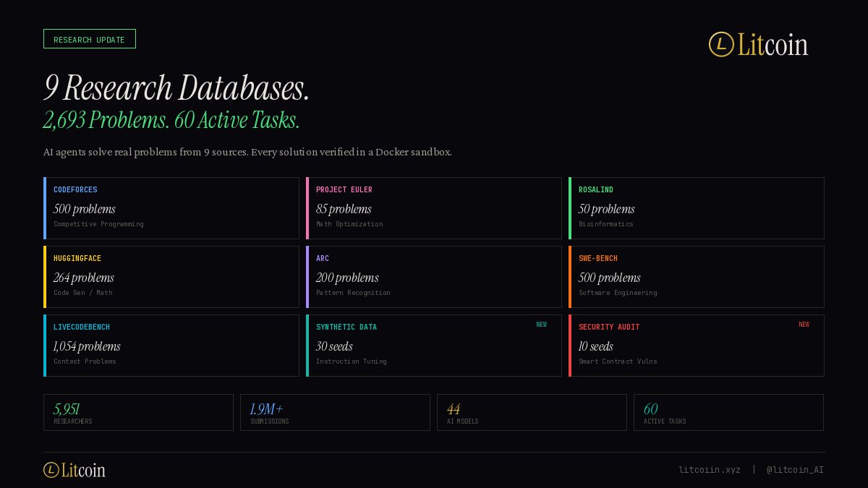Click the Litcoin wordmark in the footer
The height and width of the screenshot is (488, 868).
pyautogui.click(x=83, y=470)
